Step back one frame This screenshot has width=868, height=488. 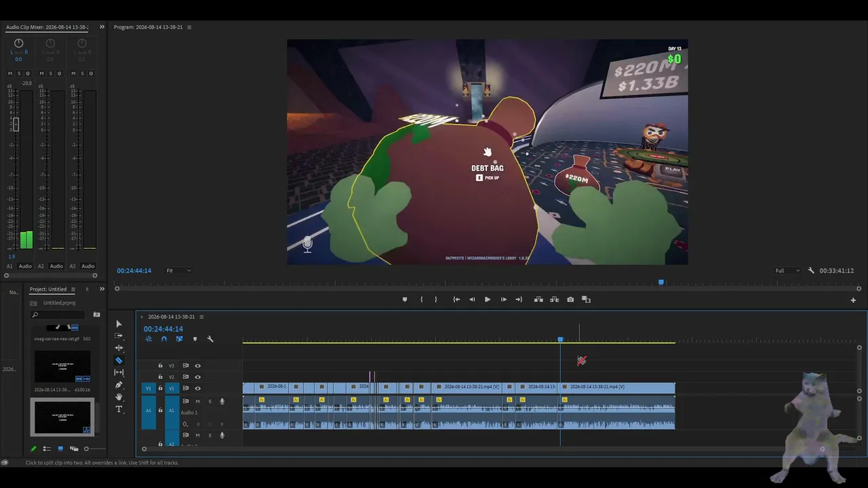pos(472,300)
